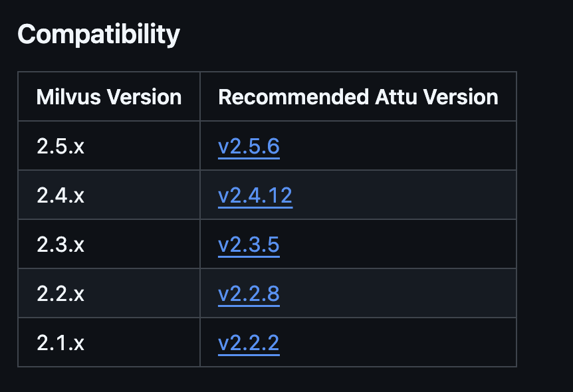
Task: Click the first Milvus version entry in the table
Action: [60, 146]
